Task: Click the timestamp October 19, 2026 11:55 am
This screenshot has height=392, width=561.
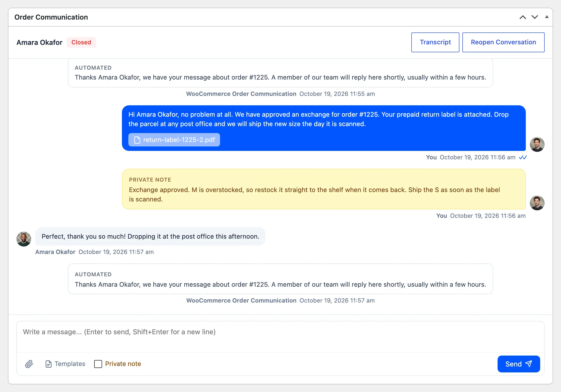Action: click(337, 94)
